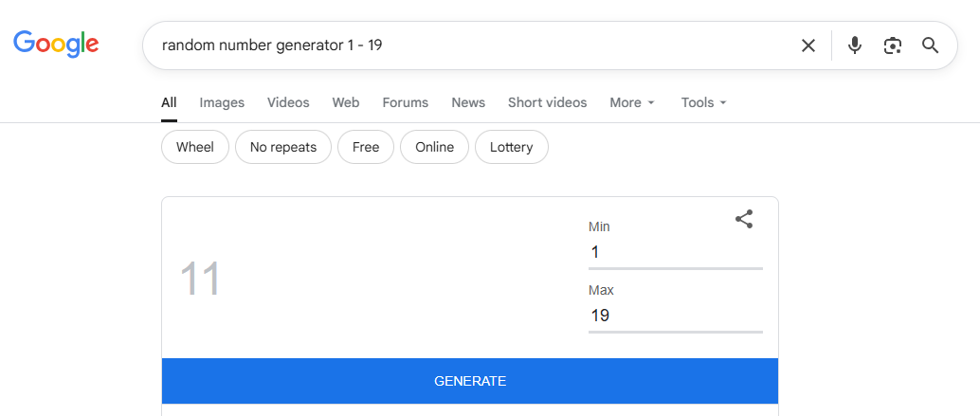Screen dimensions: 980x416
Task: Switch to the Images tab
Action: [222, 102]
